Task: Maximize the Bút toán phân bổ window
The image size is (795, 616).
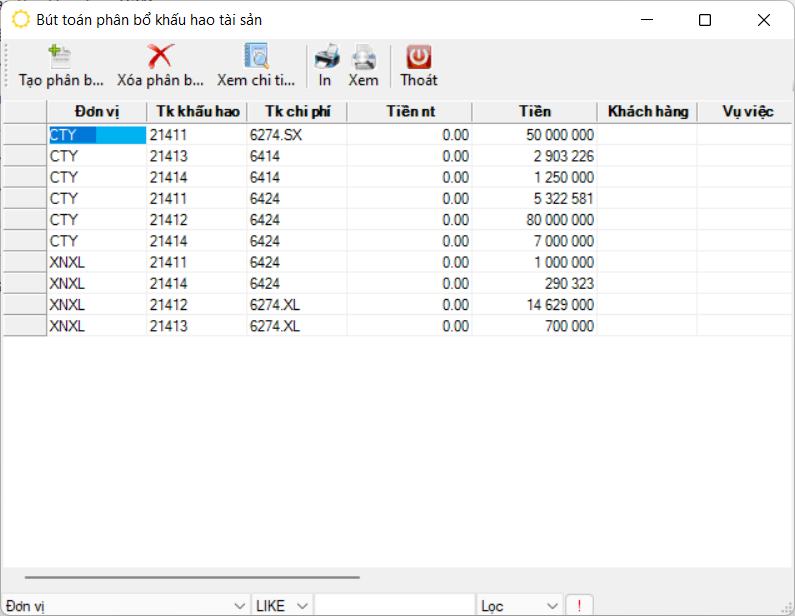Action: [x=705, y=20]
